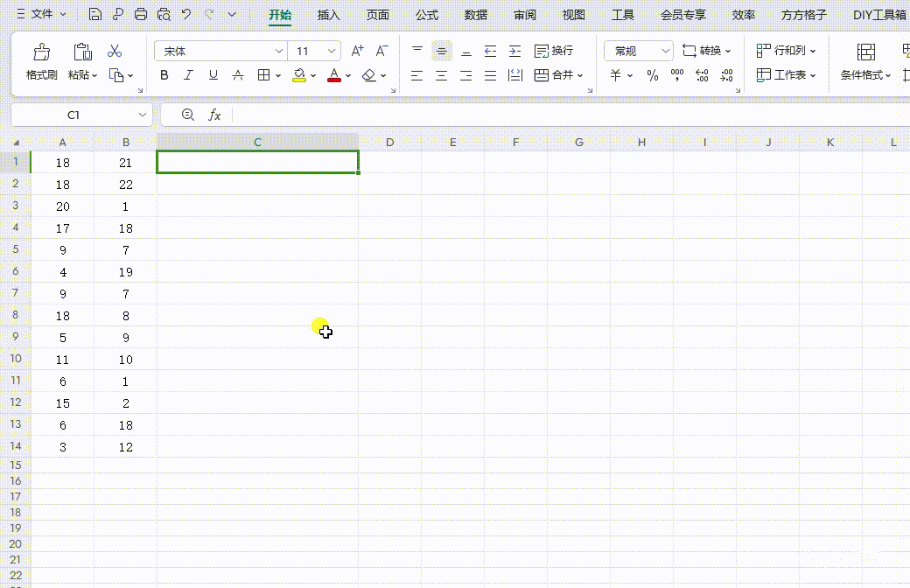
Task: Decrease indent icon
Action: point(490,51)
